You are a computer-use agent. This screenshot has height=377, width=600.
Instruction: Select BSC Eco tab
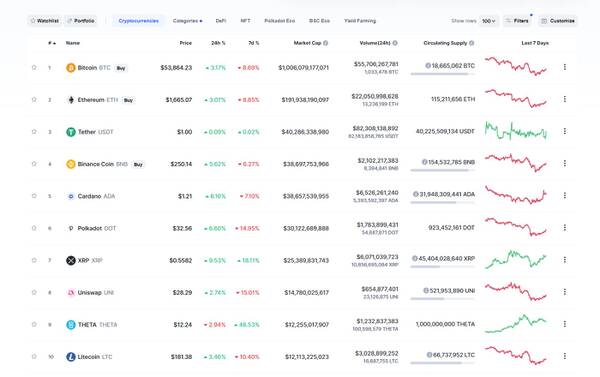[320, 21]
